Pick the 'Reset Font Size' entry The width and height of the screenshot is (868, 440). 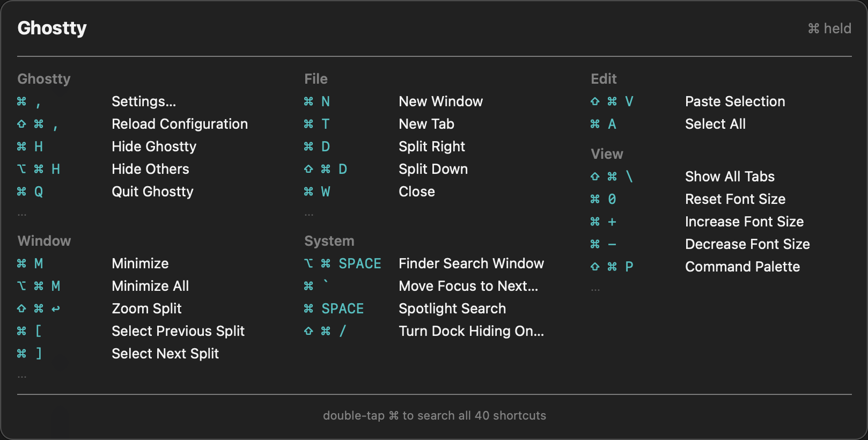click(x=735, y=199)
